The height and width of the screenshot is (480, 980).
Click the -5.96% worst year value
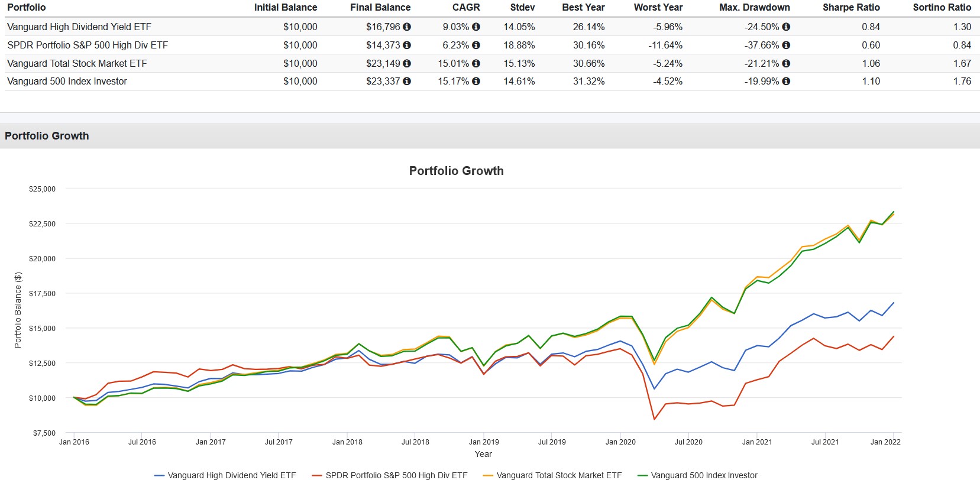[668, 27]
